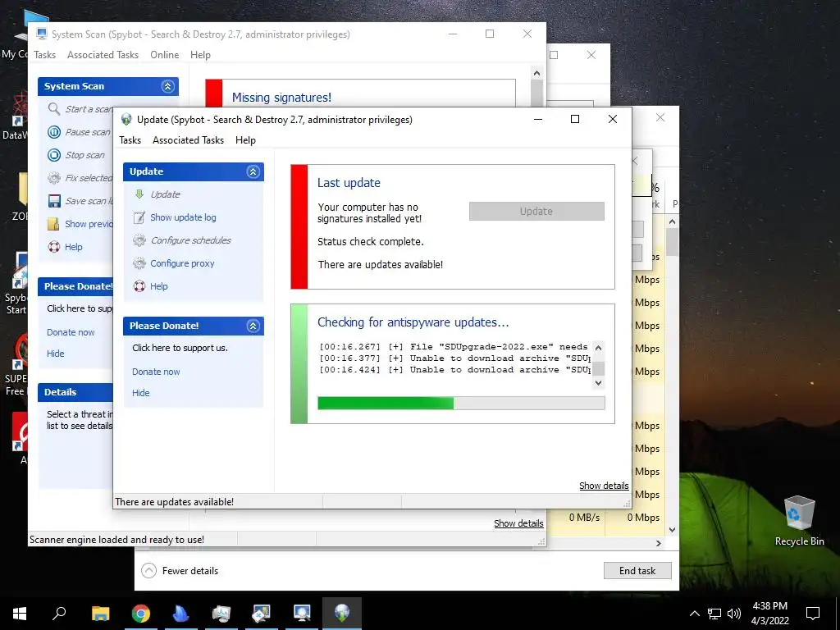This screenshot has height=630, width=840.
Task: Click Spybot Update globe icon in taskbar
Action: [x=342, y=613]
